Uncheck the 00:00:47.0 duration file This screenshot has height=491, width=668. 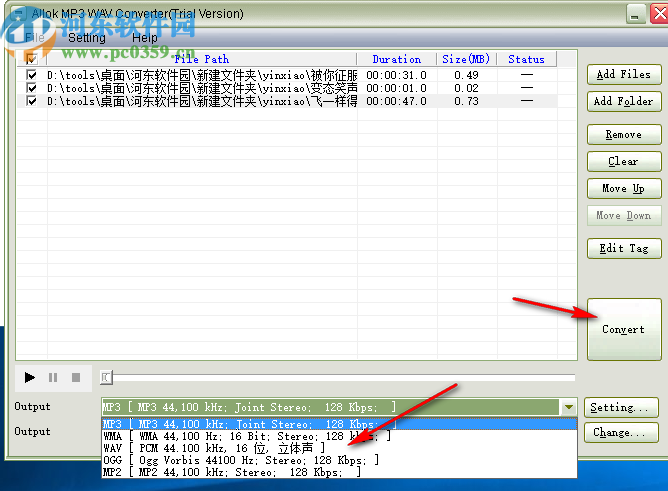point(31,101)
